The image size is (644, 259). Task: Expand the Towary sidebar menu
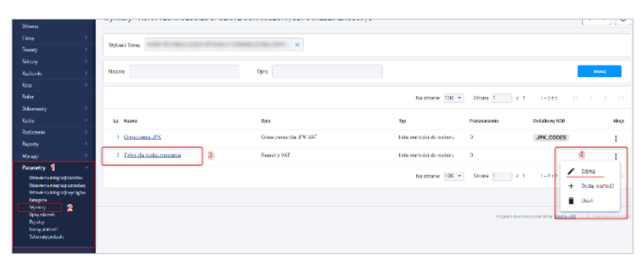click(86, 49)
